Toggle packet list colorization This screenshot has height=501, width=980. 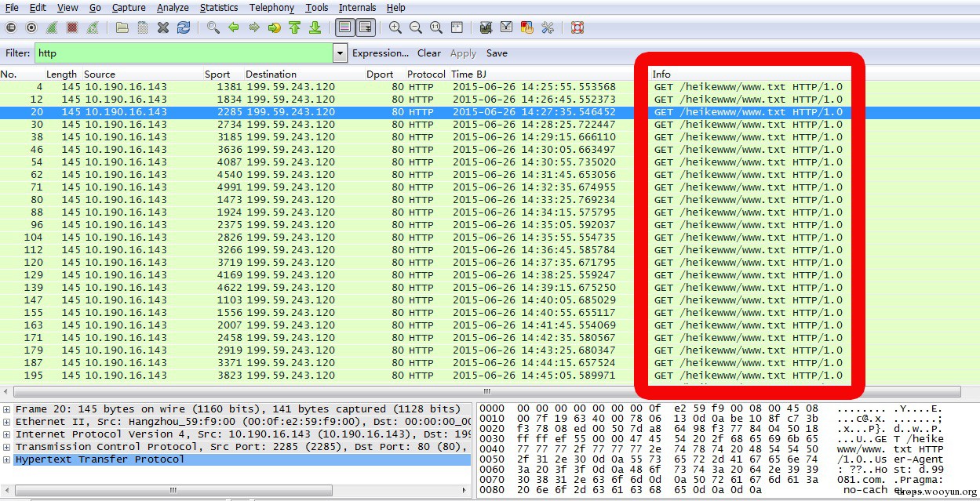344,27
